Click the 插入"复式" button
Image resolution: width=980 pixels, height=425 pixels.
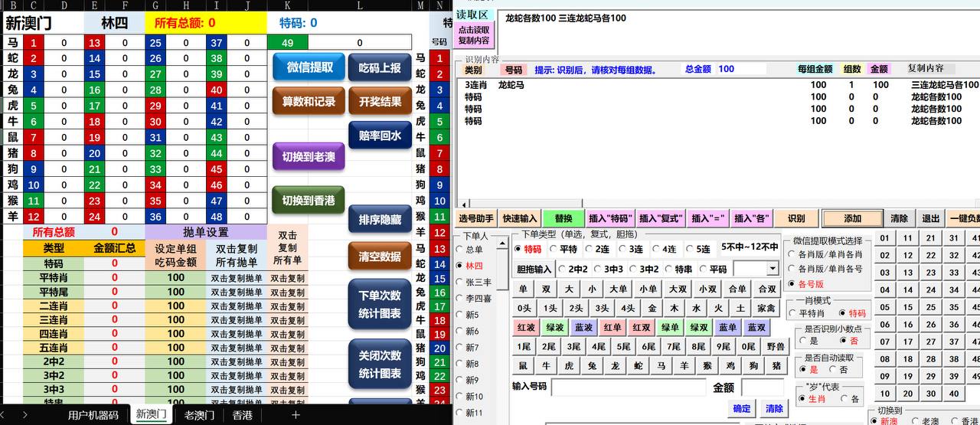point(661,218)
